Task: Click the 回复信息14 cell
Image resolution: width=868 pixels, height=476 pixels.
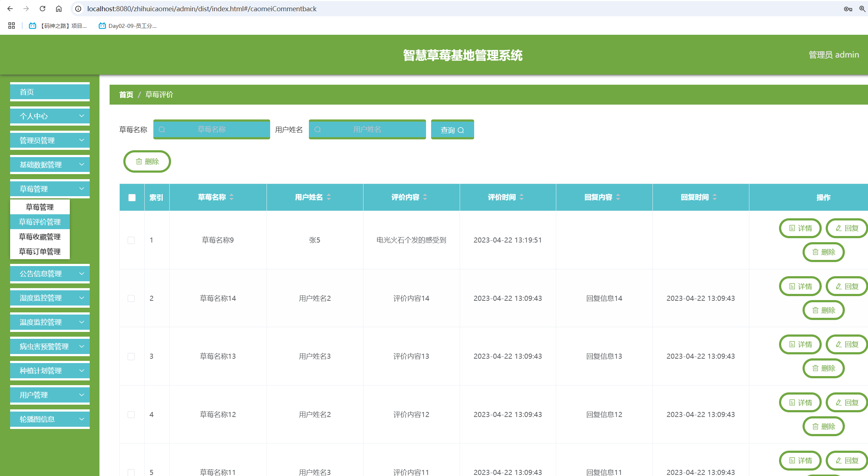Action: pos(604,298)
